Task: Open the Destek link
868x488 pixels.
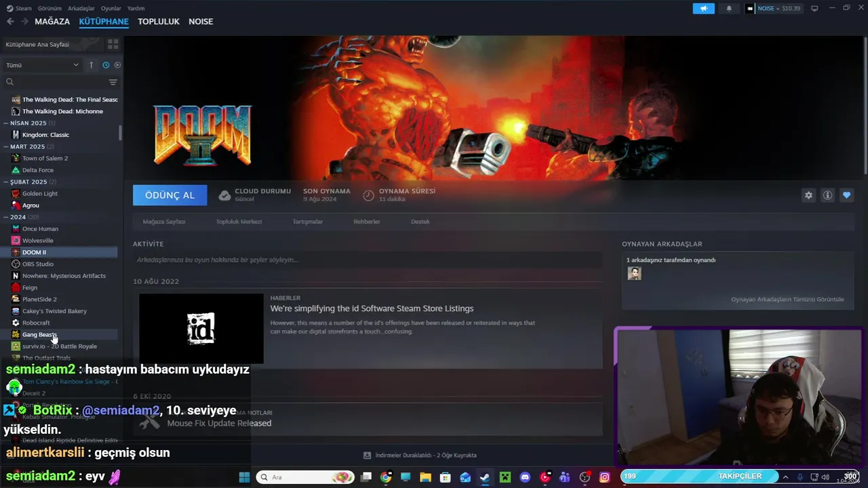Action: pyautogui.click(x=420, y=222)
